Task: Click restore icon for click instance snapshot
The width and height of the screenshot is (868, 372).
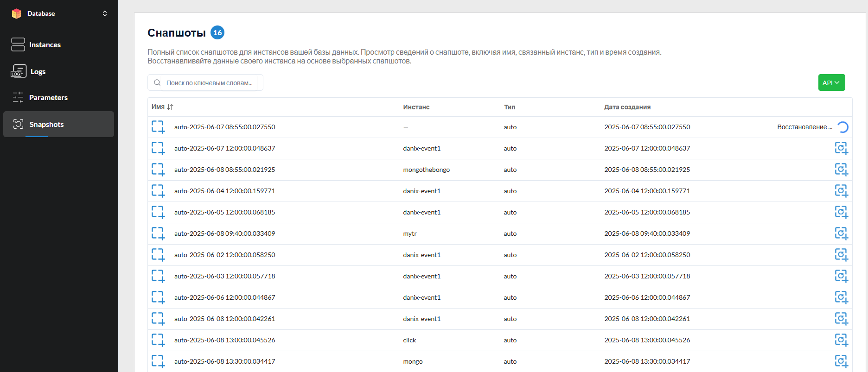Action: point(841,340)
